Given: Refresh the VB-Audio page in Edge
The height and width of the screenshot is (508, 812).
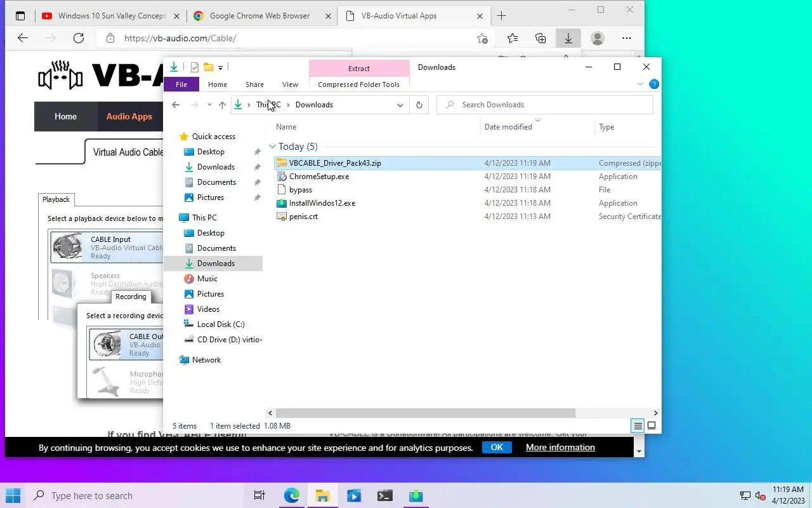Looking at the screenshot, I should click(x=79, y=38).
